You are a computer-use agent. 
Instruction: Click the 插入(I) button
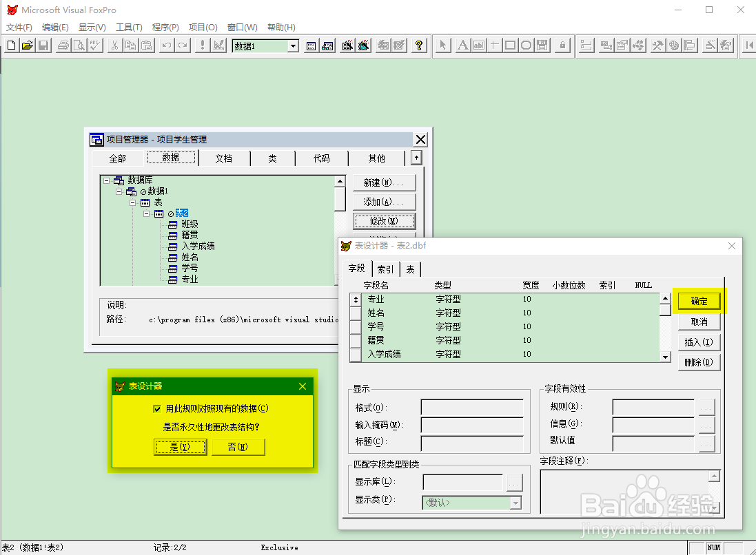click(x=699, y=342)
